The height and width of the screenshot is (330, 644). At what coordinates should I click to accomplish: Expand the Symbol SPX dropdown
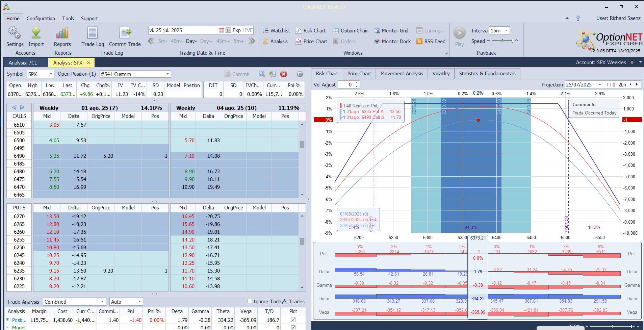pyautogui.click(x=51, y=74)
